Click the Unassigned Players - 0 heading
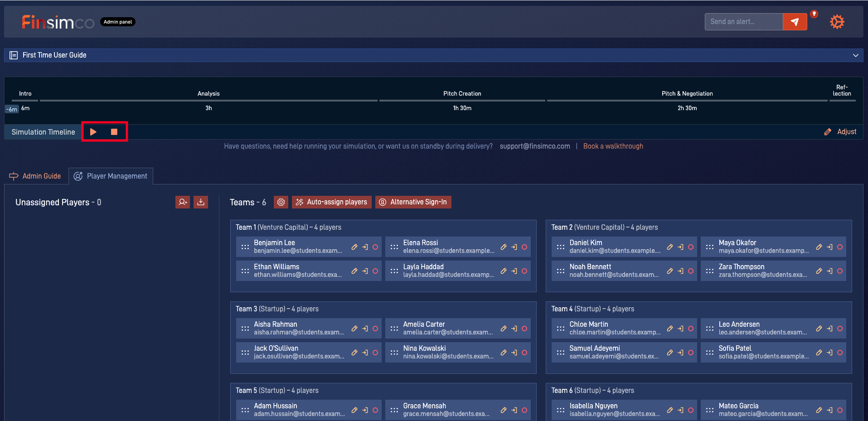The image size is (868, 421). pyautogui.click(x=58, y=202)
